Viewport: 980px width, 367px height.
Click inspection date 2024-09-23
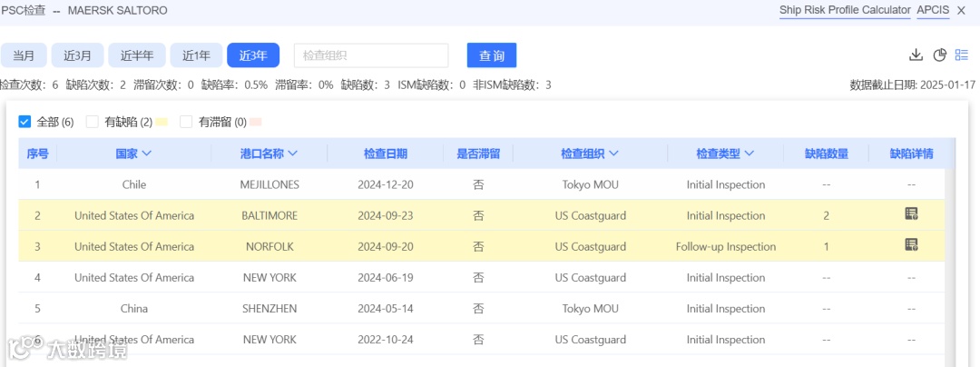click(386, 215)
